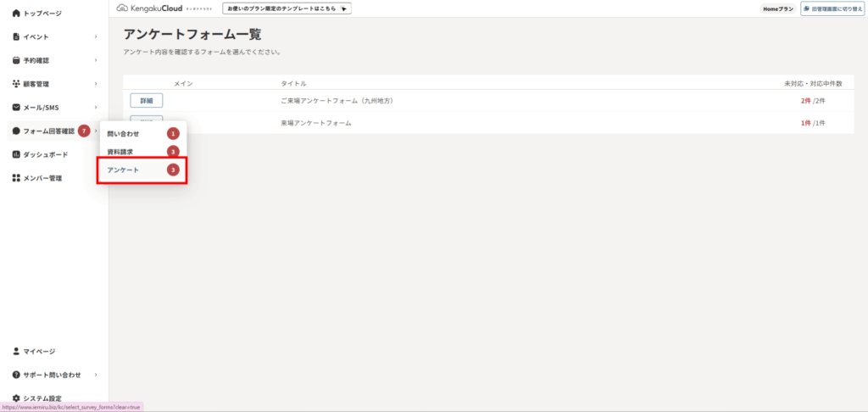Click the 顧客管理 people icon
This screenshot has width=868, height=412.
(16, 84)
